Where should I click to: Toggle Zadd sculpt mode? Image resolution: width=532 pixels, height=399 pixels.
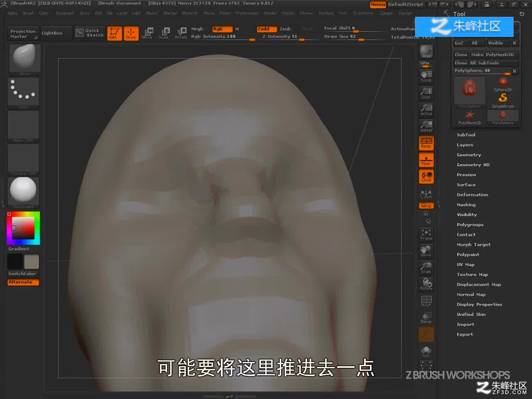(x=266, y=29)
